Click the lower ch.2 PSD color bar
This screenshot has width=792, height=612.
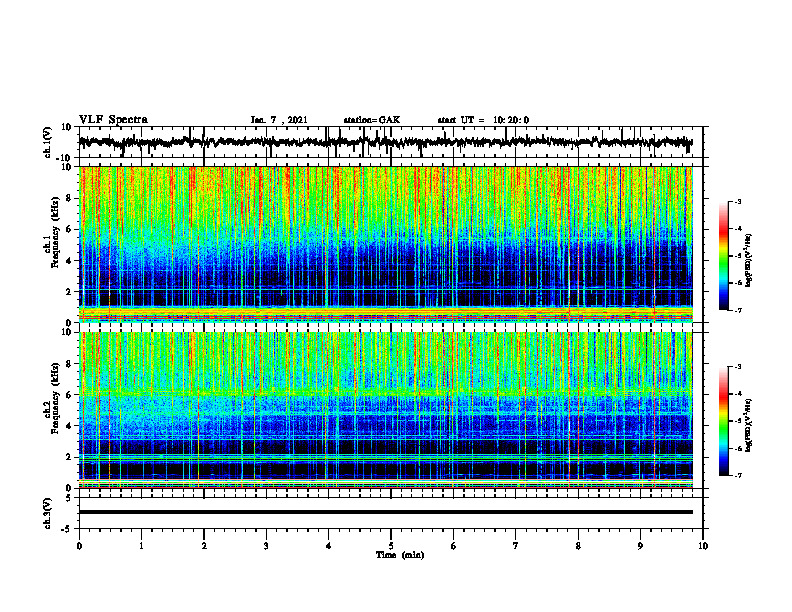723,421
